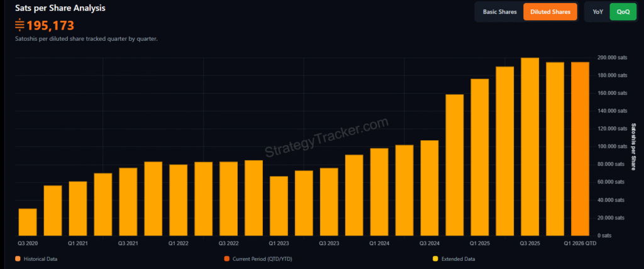Screen dimensions: 644x269
Task: Click the Historical Data legend marker
Action: click(17, 258)
